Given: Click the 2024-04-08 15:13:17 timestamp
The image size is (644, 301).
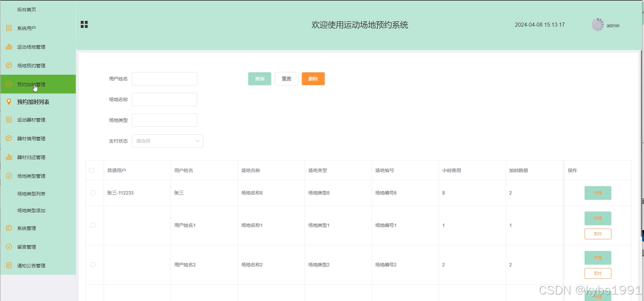Looking at the screenshot, I should (x=540, y=25).
